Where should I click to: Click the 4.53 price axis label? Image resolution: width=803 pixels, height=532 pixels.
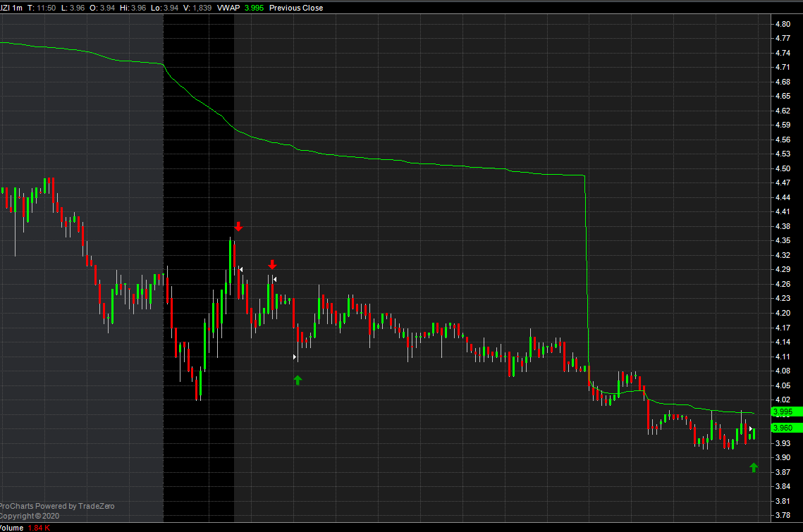click(783, 154)
